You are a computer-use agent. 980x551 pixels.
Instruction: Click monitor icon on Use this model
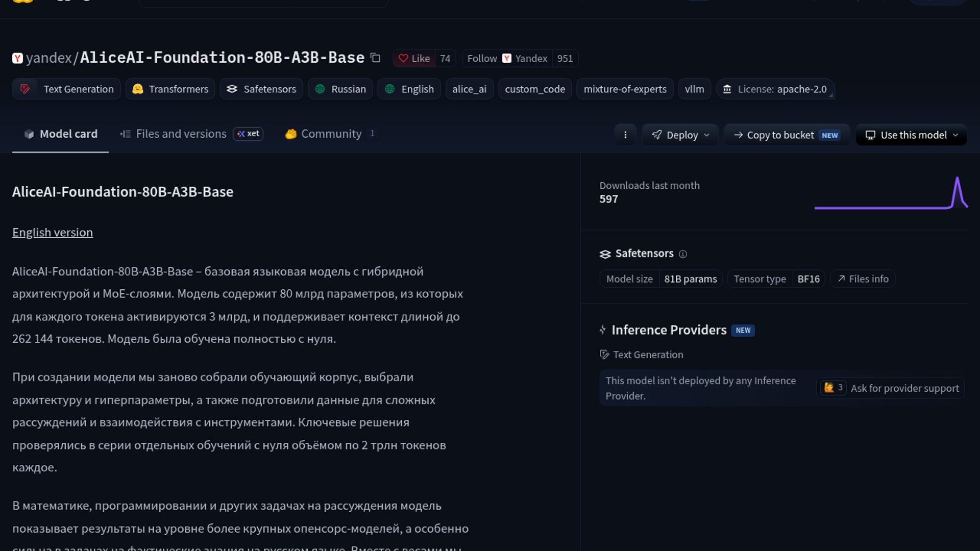pyautogui.click(x=870, y=135)
